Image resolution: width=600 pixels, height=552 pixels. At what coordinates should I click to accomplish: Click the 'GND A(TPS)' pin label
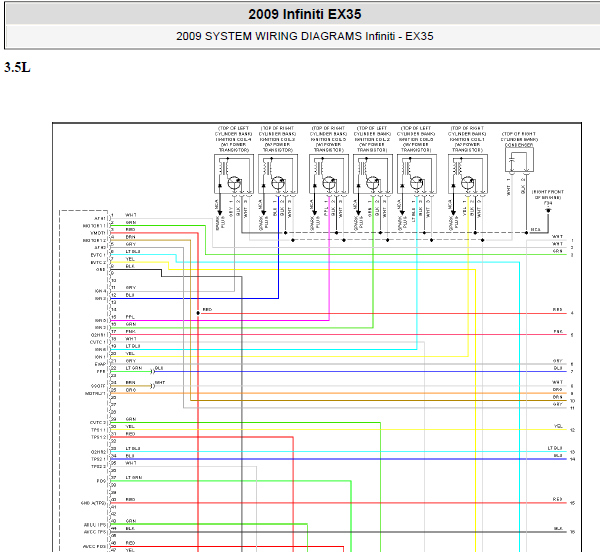tap(93, 503)
